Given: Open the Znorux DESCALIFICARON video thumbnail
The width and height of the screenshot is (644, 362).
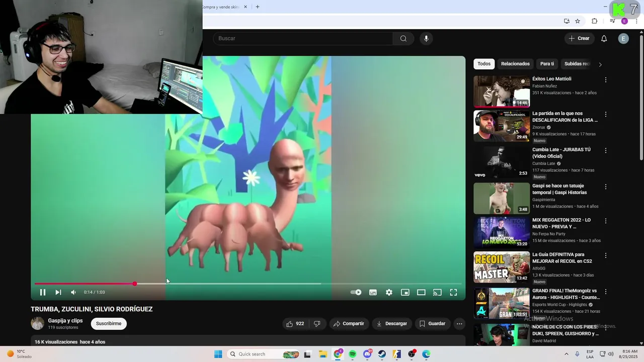Looking at the screenshot, I should 502,126.
